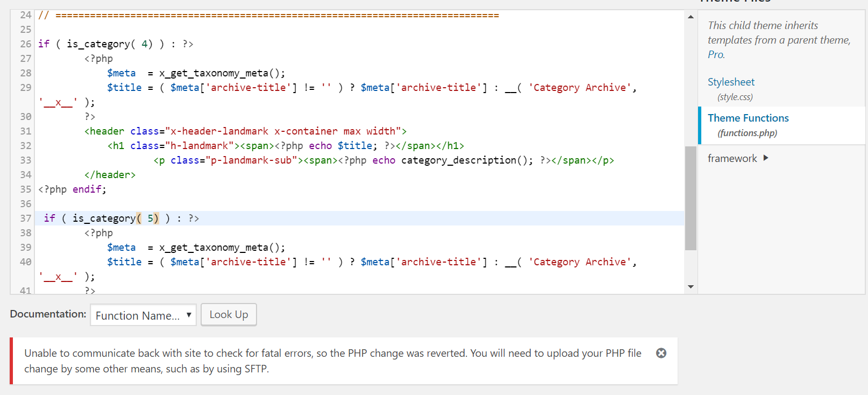Click the editor scroll down arrow

[691, 287]
